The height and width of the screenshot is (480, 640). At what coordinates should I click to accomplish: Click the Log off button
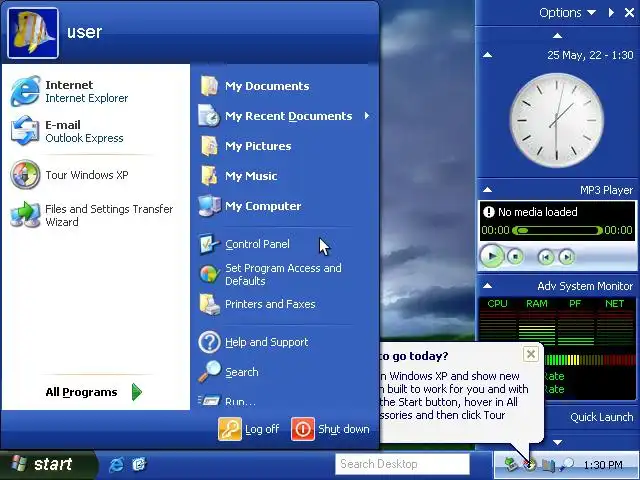[249, 429]
